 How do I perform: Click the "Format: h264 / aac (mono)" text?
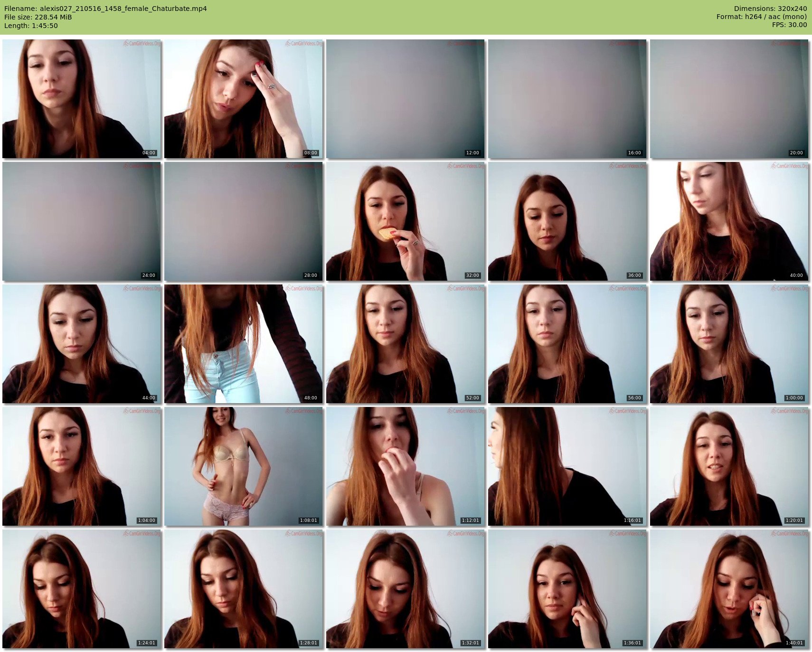(762, 17)
